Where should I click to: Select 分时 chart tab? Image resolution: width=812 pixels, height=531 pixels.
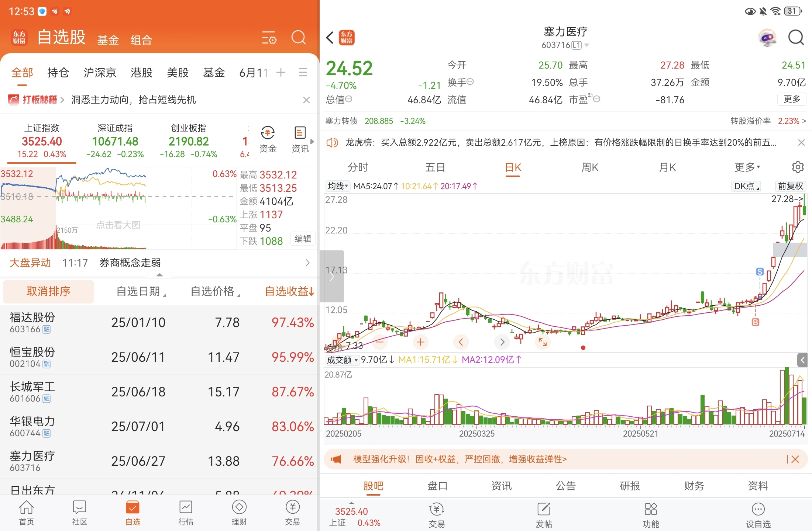(358, 167)
